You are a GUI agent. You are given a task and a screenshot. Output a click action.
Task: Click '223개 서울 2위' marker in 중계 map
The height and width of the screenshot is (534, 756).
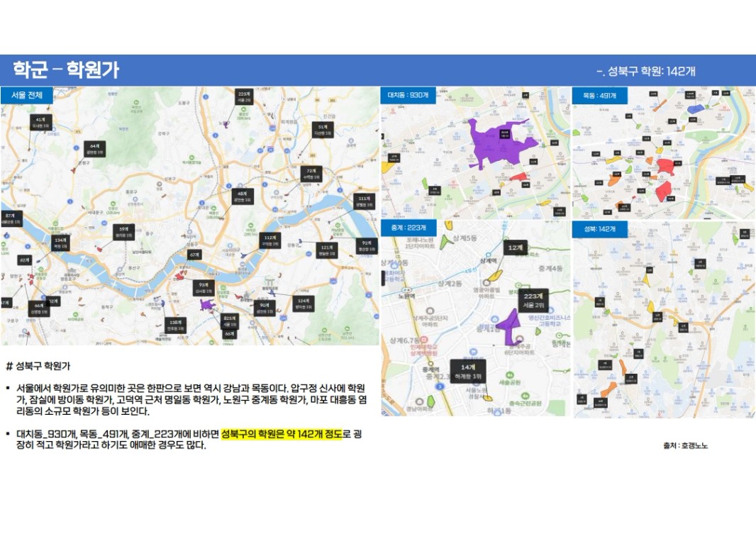tap(533, 301)
